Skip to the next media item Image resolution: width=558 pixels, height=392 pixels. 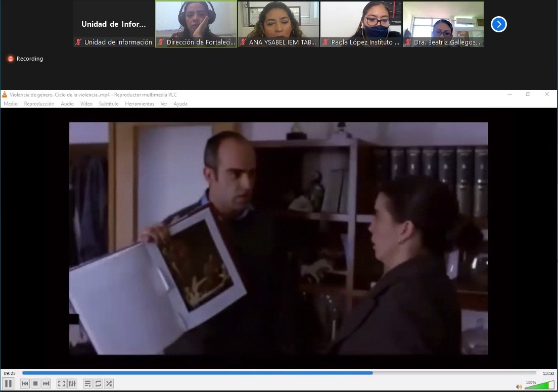[x=46, y=383]
